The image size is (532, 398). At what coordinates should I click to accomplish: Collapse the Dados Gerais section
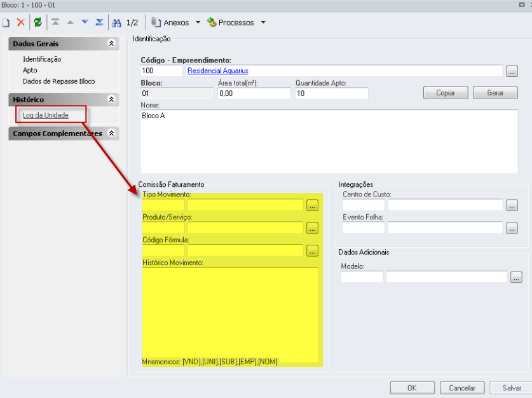(x=111, y=43)
